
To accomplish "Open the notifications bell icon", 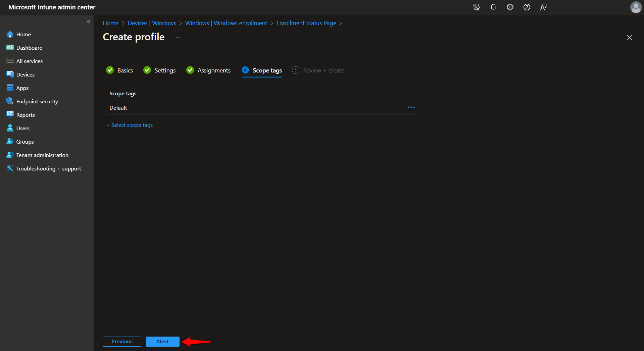I will click(x=493, y=7).
